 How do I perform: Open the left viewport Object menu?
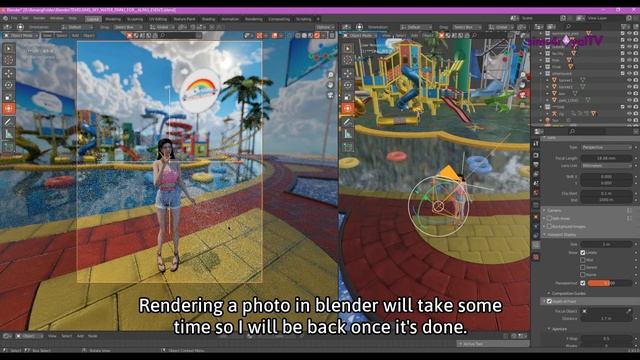(x=89, y=36)
